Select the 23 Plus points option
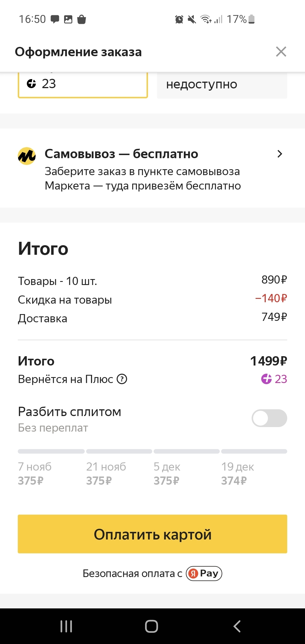Image resolution: width=305 pixels, height=644 pixels. pyautogui.click(x=83, y=84)
